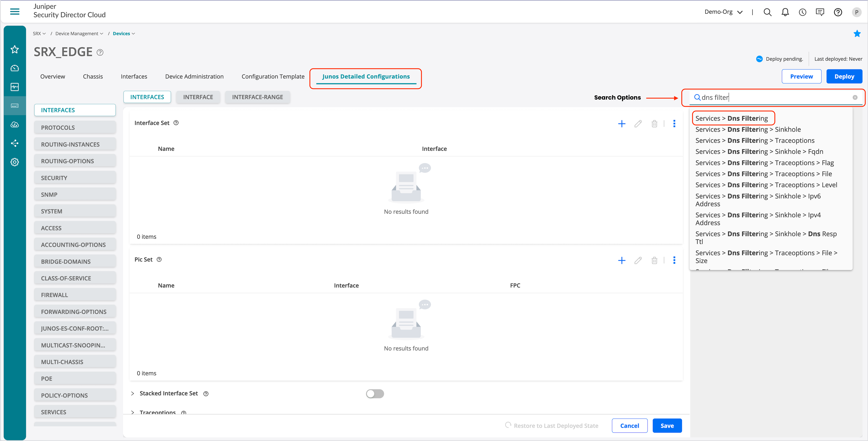Viewport: 868px width, 441px height.
Task: Clear the dns filter search text
Action: pos(855,97)
